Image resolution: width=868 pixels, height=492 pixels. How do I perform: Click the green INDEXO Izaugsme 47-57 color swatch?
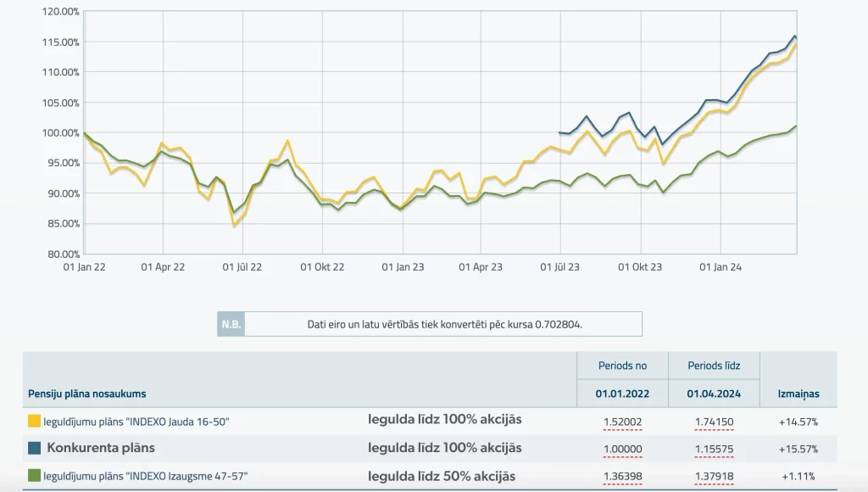pyautogui.click(x=34, y=475)
